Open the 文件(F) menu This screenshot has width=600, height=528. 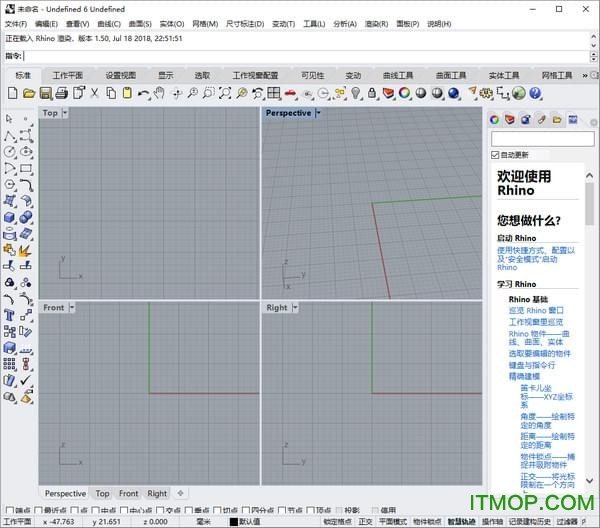point(16,24)
